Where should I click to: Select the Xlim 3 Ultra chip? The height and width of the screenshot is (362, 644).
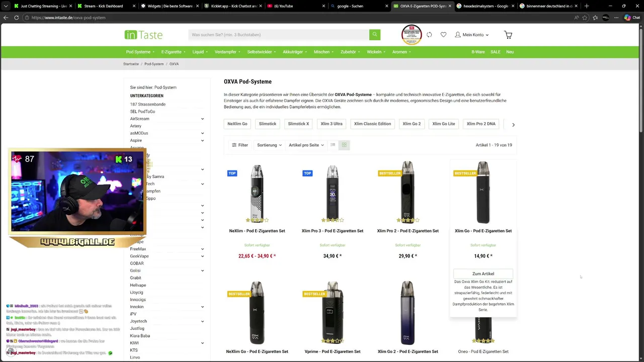[332, 124]
